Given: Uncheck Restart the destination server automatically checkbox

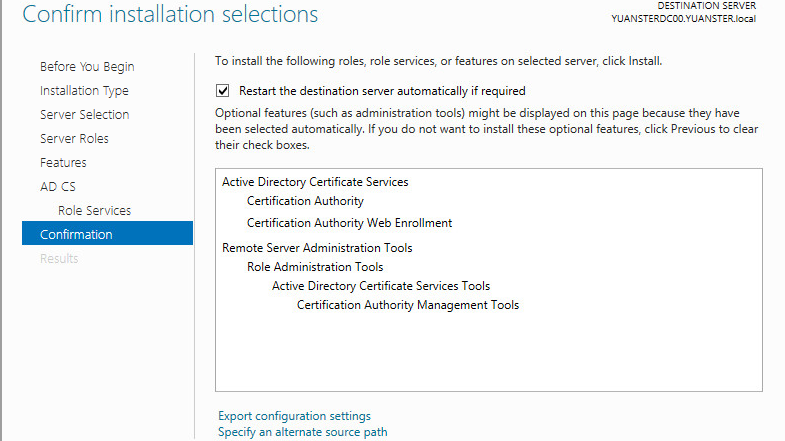Looking at the screenshot, I should pyautogui.click(x=223, y=91).
